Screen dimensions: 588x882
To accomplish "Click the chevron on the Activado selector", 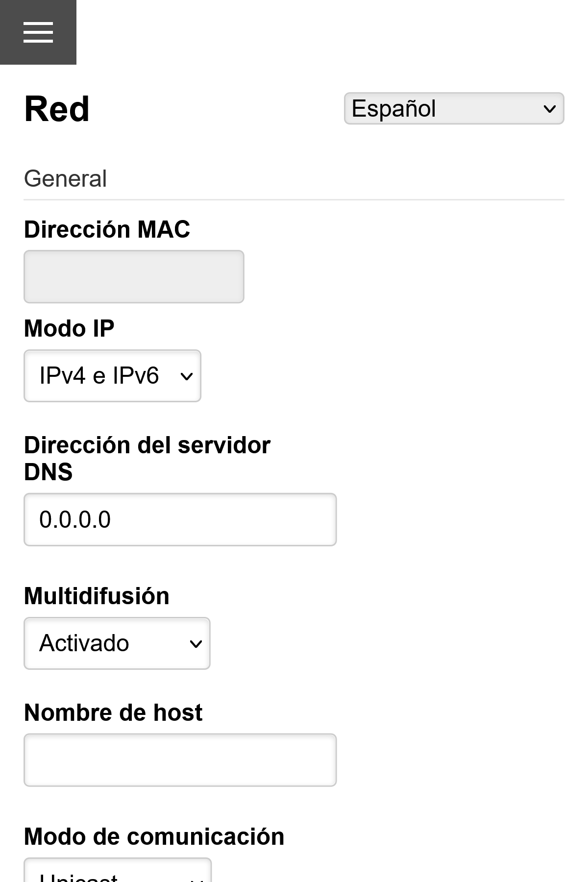I will click(196, 643).
